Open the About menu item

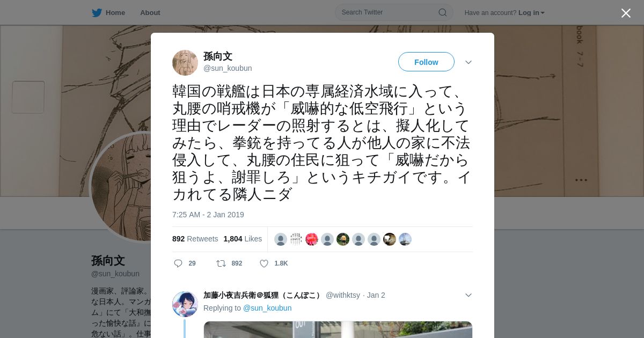click(x=150, y=12)
